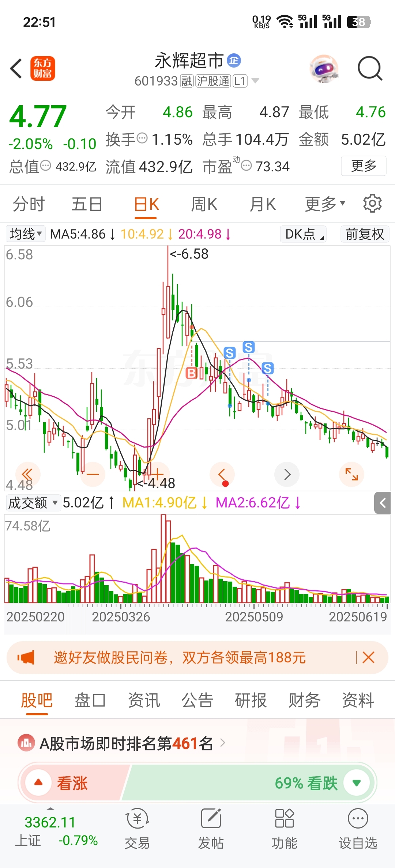Tap 融 margin trading tag

pyautogui.click(x=187, y=81)
